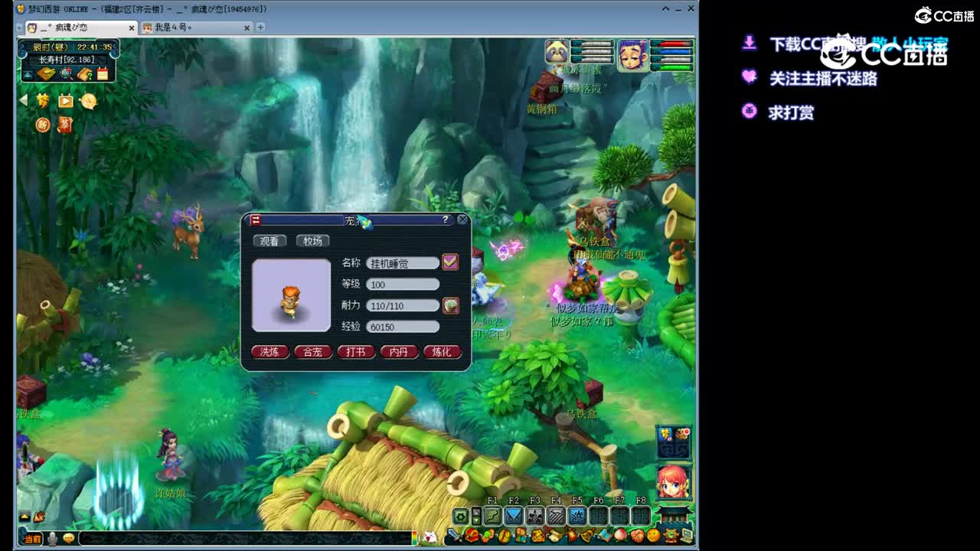Click the red-haired character portrait

(674, 481)
